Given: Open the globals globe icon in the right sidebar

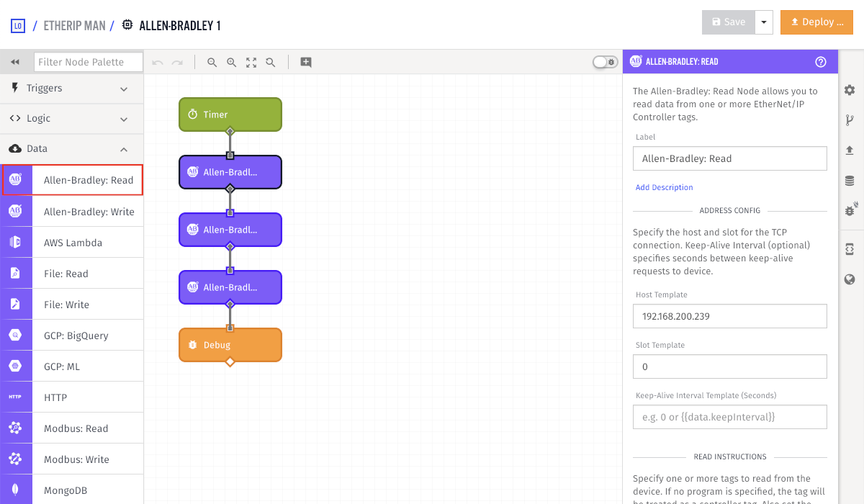Looking at the screenshot, I should point(850,279).
